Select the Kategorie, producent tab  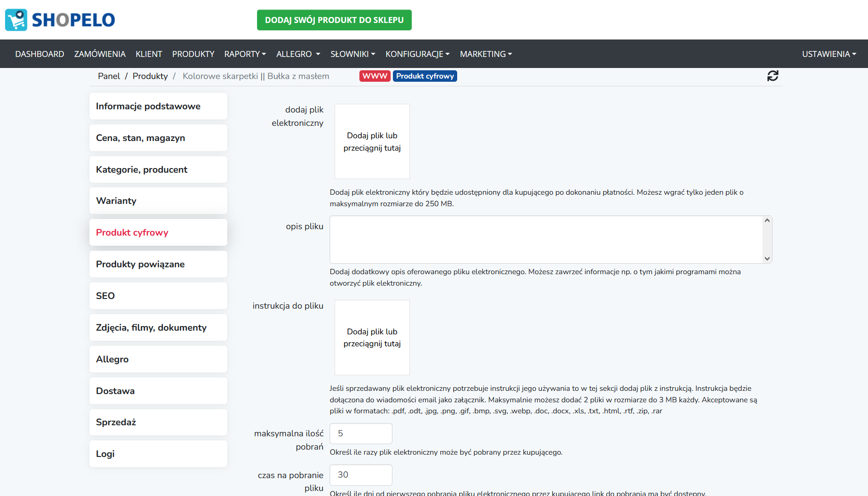pos(158,169)
